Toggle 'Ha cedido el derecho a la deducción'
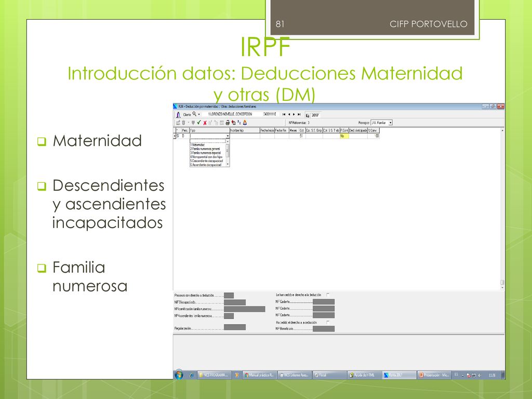 coord(328,322)
